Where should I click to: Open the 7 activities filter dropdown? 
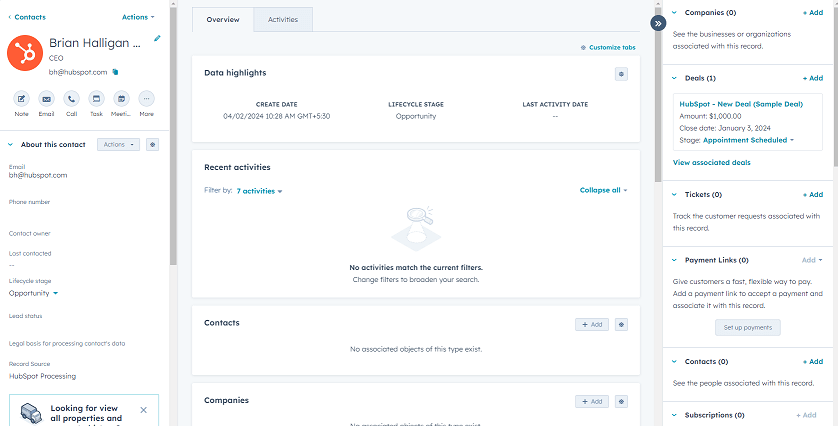[x=259, y=191]
